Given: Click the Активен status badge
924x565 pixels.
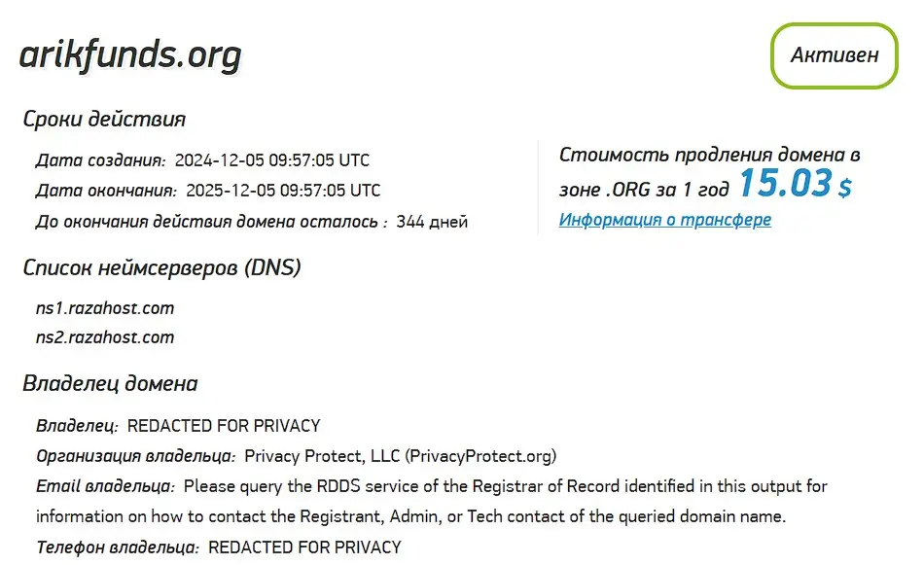Looking at the screenshot, I should (834, 55).
